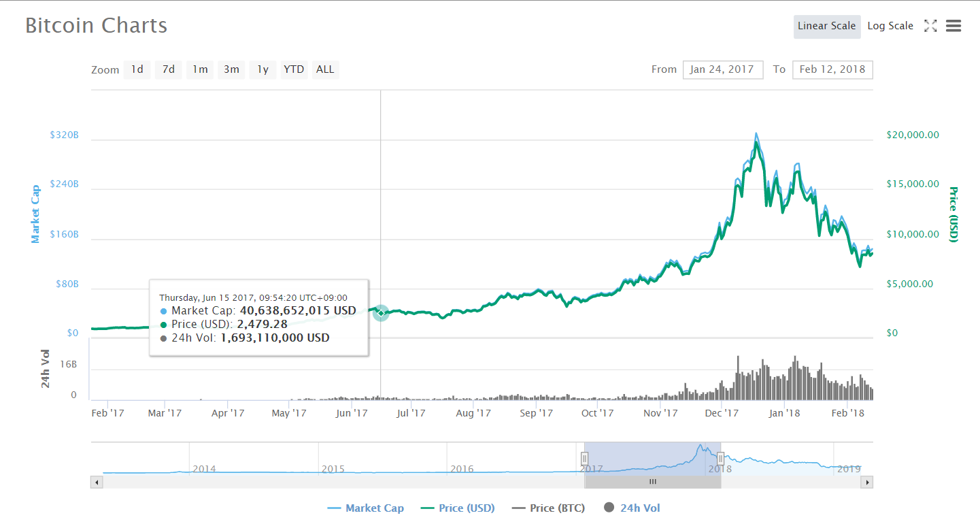Toggle 24h Vol series in legend
Screen dimensions: 980x524
tap(631, 508)
